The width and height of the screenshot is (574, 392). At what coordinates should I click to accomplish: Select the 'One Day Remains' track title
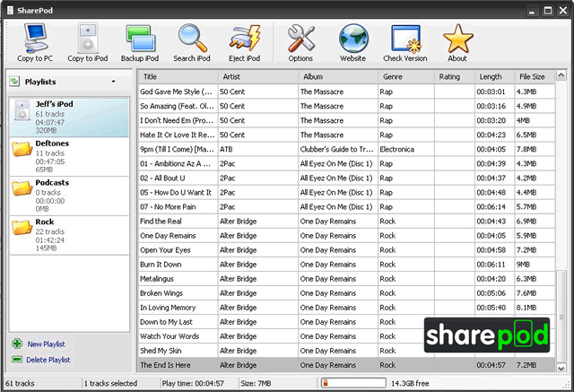click(x=168, y=236)
